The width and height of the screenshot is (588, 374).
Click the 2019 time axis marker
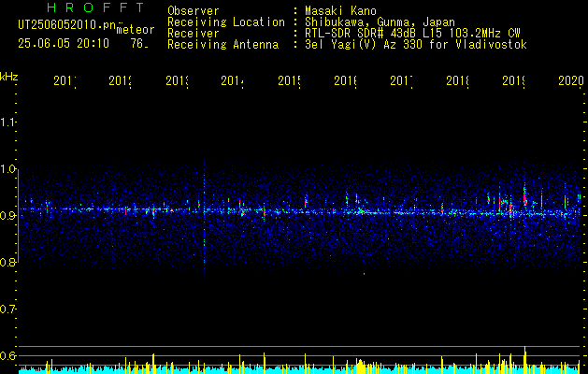click(514, 80)
